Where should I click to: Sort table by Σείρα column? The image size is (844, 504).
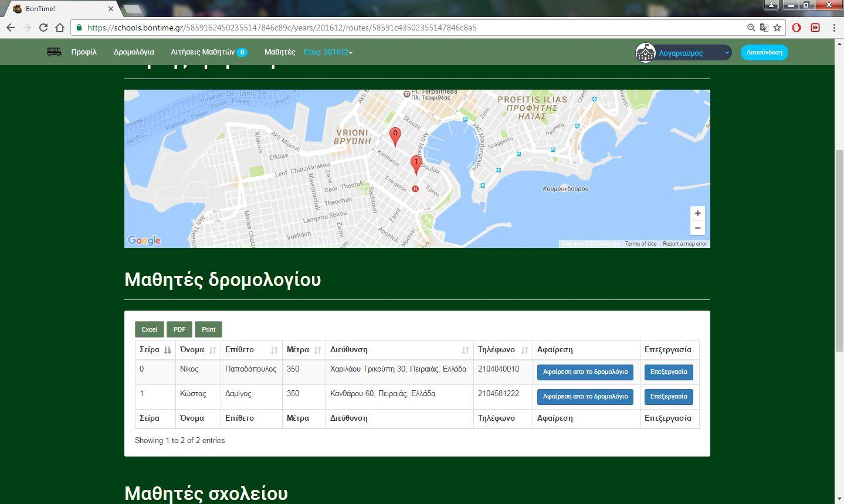pyautogui.click(x=155, y=350)
